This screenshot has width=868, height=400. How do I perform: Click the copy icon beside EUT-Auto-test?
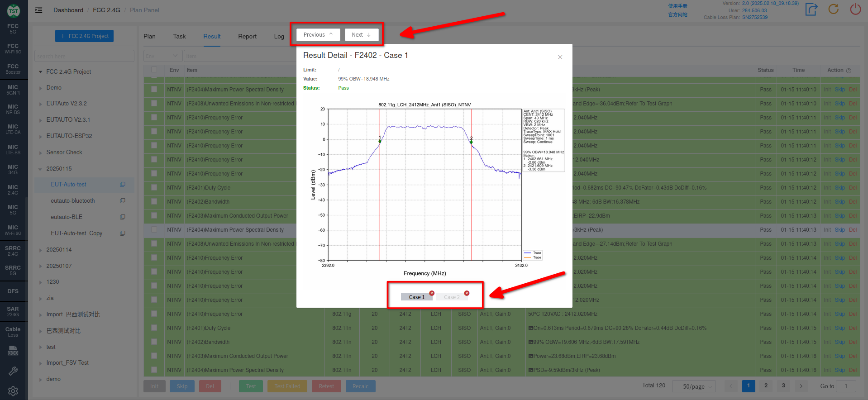pos(122,185)
